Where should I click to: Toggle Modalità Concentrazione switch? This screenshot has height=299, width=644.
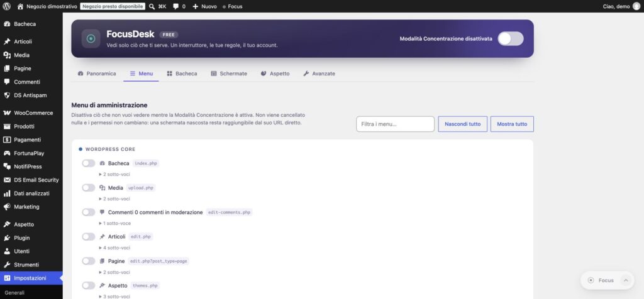pos(511,38)
